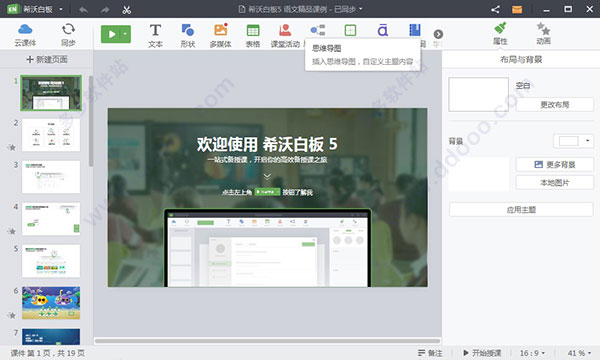600x360 pixels.
Task: Open the play button dropdown arrow
Action: (x=126, y=34)
